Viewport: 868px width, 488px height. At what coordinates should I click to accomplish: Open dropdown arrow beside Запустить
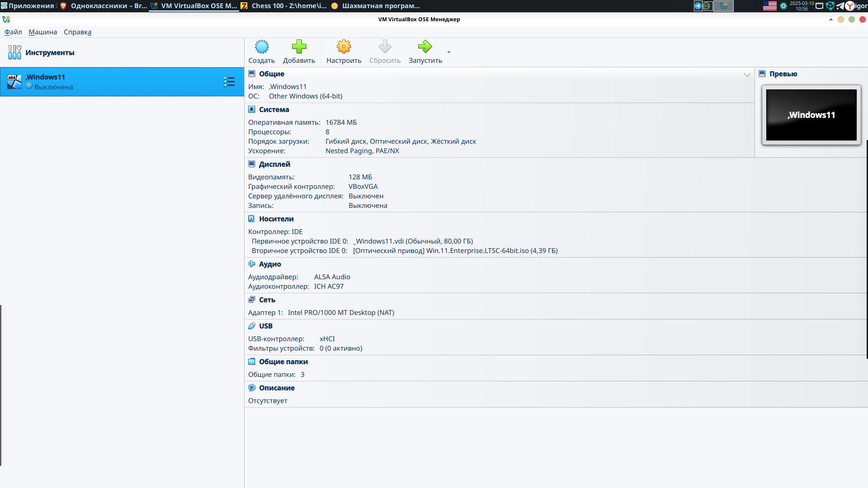[x=449, y=52]
